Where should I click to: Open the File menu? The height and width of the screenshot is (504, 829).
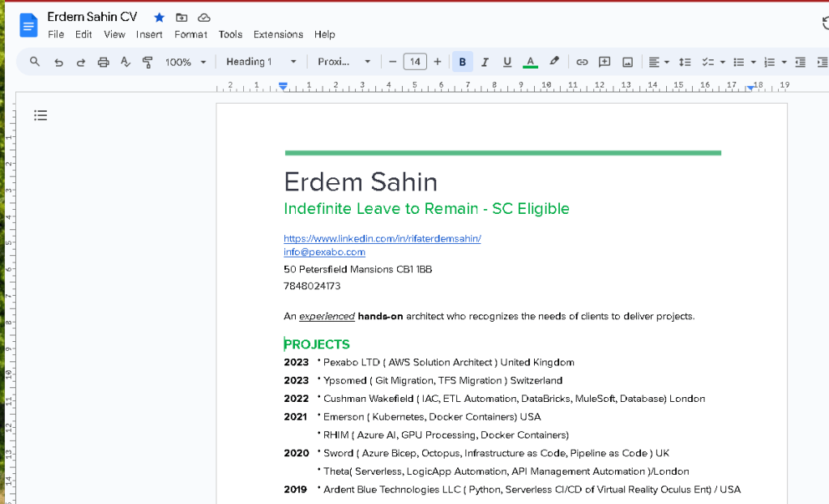[x=56, y=34]
